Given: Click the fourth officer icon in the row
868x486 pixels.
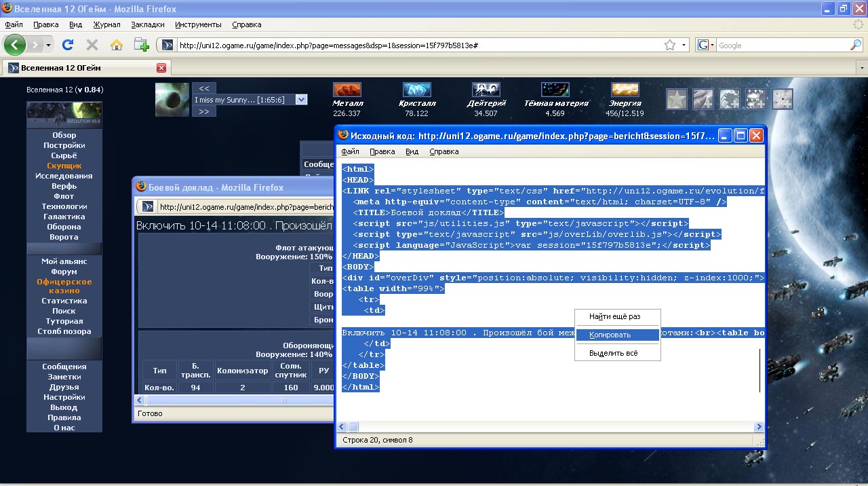Looking at the screenshot, I should click(x=756, y=99).
